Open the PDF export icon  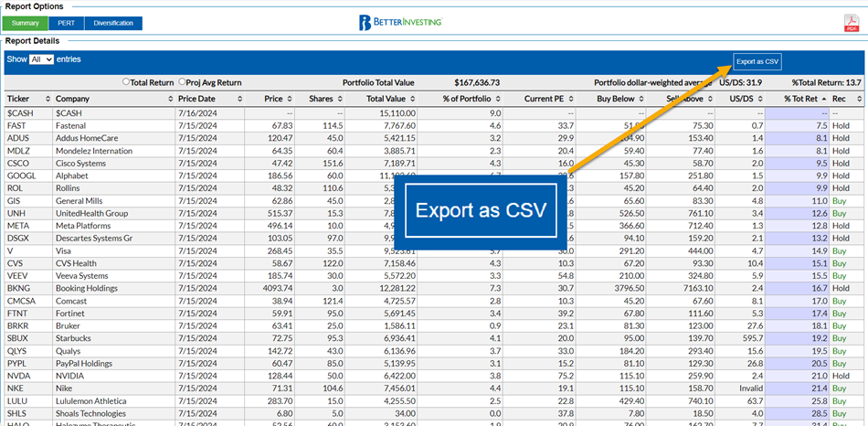851,24
